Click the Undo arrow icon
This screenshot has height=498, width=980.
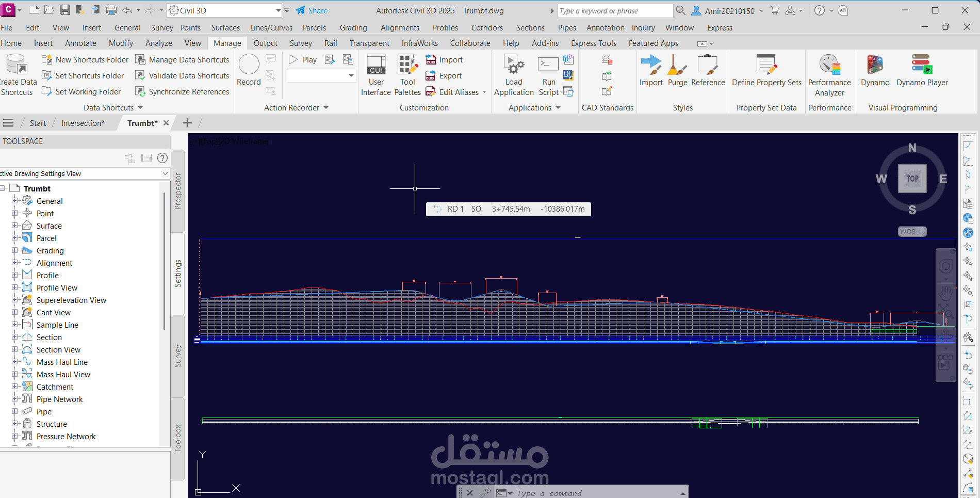pos(127,10)
